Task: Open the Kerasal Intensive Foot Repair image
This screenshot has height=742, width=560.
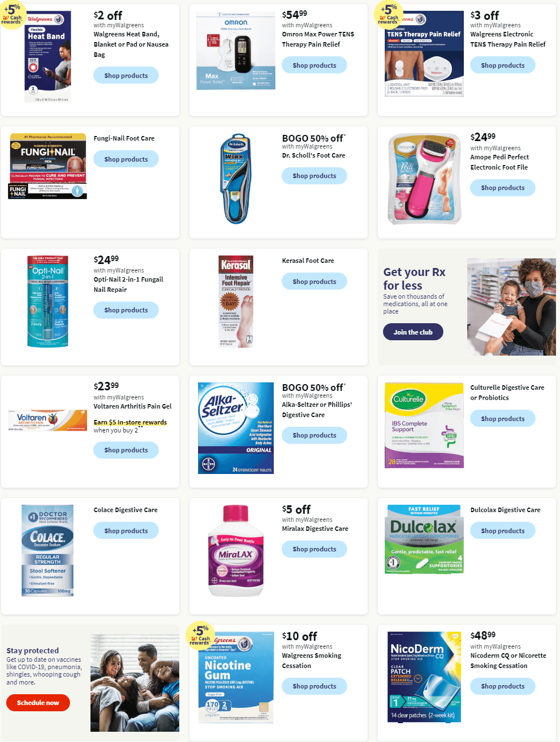Action: click(x=236, y=302)
